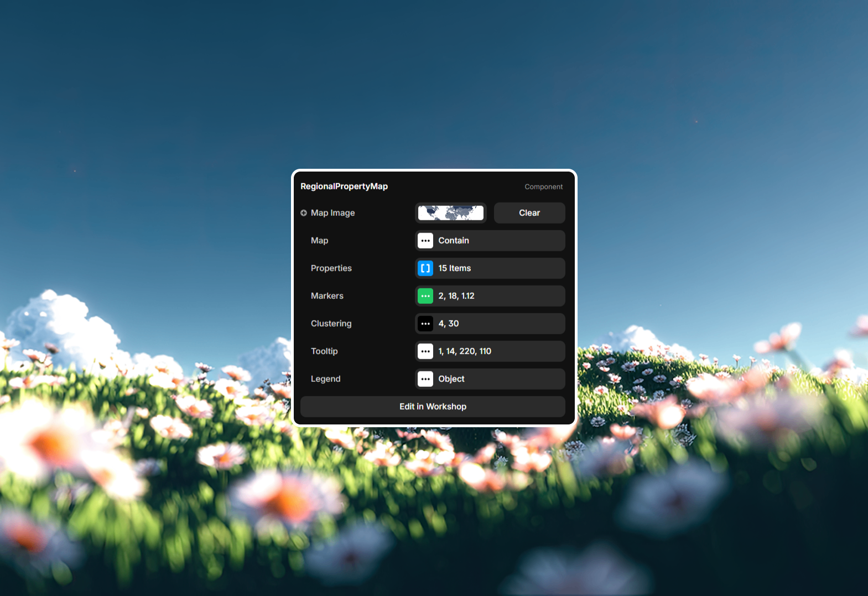This screenshot has height=596, width=868.
Task: Click the Map Image property label
Action: click(x=332, y=213)
